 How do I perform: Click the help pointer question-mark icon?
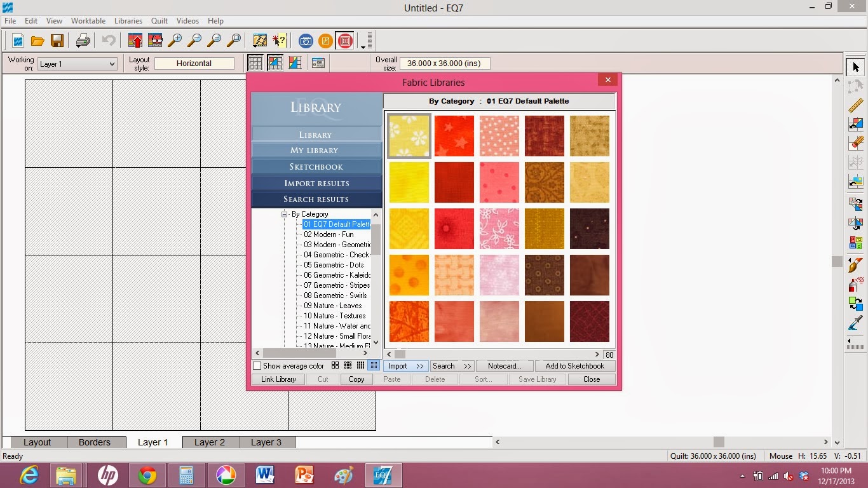point(279,41)
